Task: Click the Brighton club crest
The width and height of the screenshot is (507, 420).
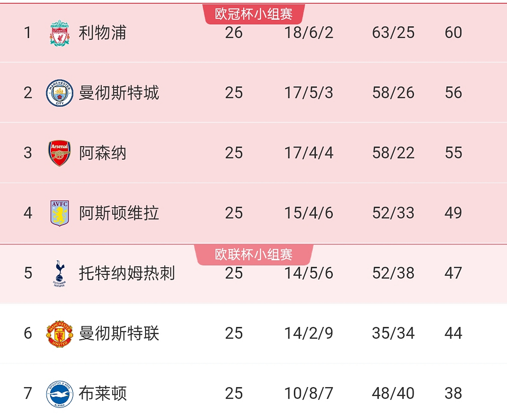Action: click(x=60, y=394)
